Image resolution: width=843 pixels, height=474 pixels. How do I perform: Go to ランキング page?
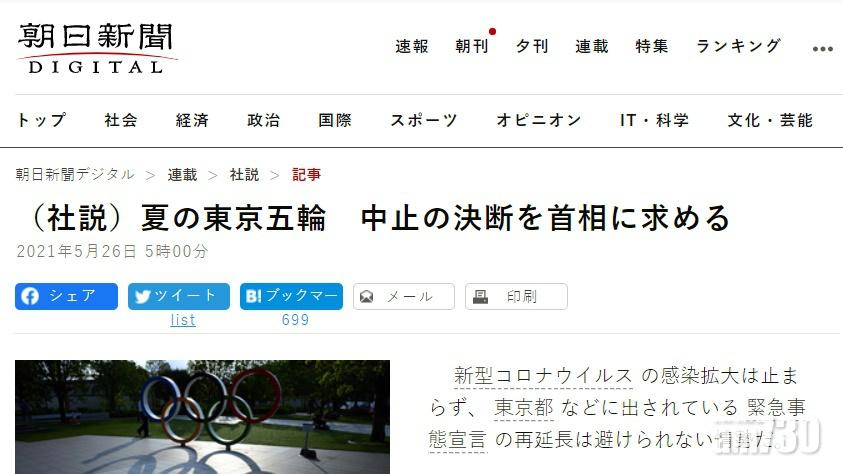[738, 47]
